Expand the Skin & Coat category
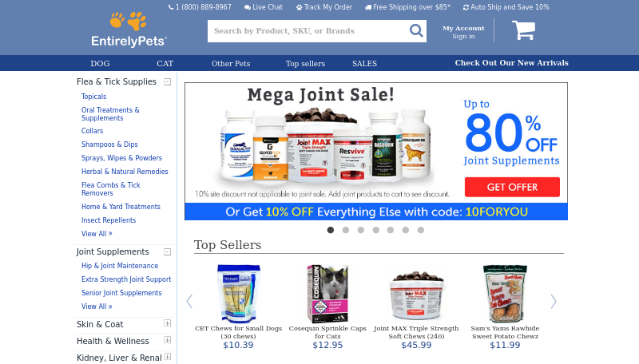 (x=167, y=323)
